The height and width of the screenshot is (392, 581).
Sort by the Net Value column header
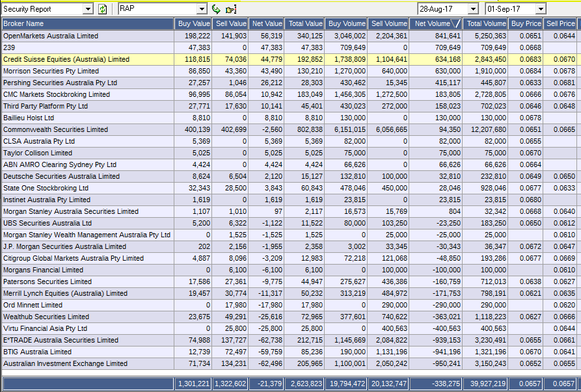266,23
